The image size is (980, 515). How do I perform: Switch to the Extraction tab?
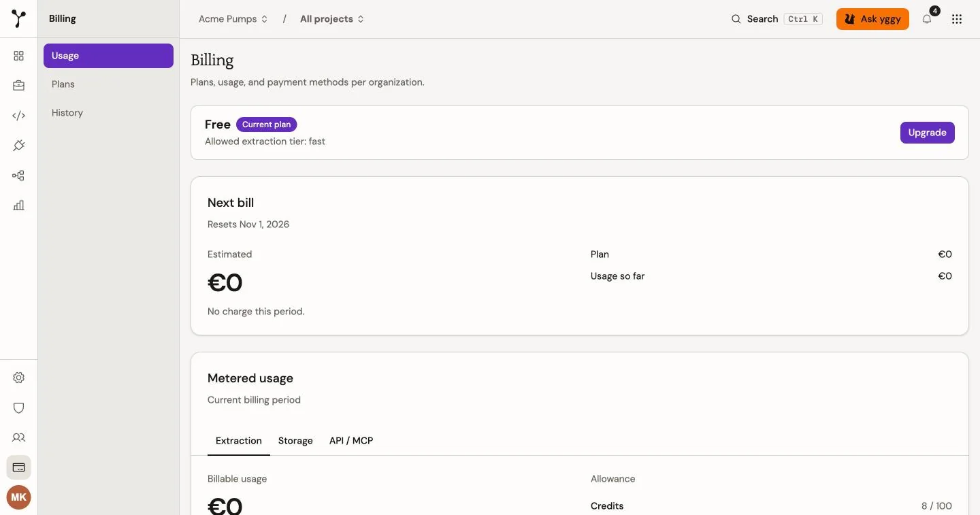(239, 441)
